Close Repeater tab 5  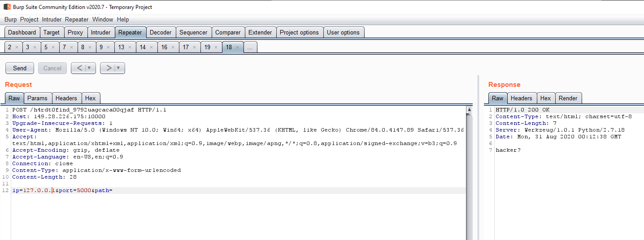(53, 47)
